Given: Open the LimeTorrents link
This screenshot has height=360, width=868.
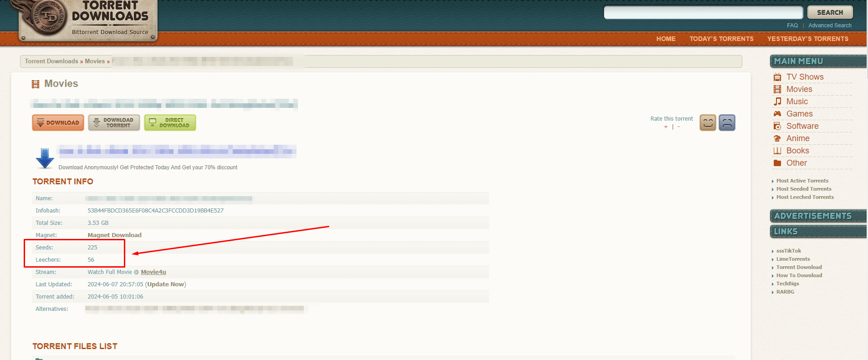Looking at the screenshot, I should pos(793,259).
